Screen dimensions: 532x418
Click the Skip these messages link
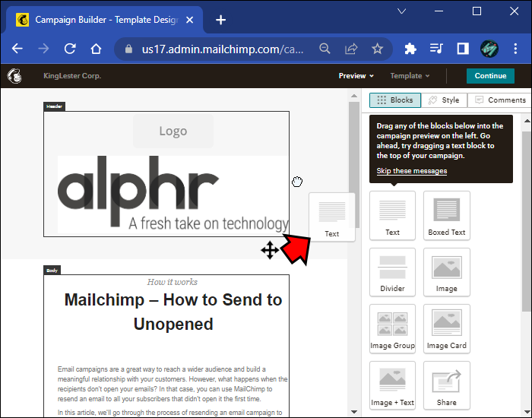(412, 171)
